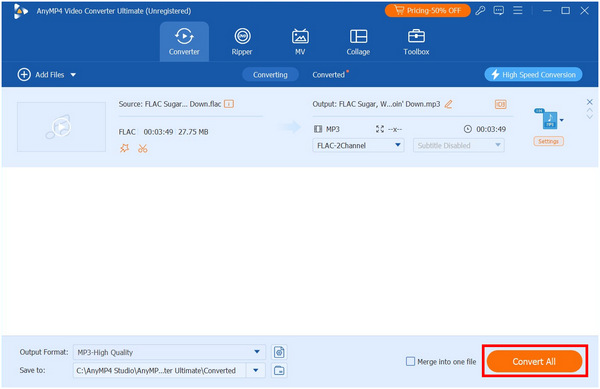The width and height of the screenshot is (600, 389).
Task: Click the '27.75 MB' file size text
Action: click(x=193, y=132)
